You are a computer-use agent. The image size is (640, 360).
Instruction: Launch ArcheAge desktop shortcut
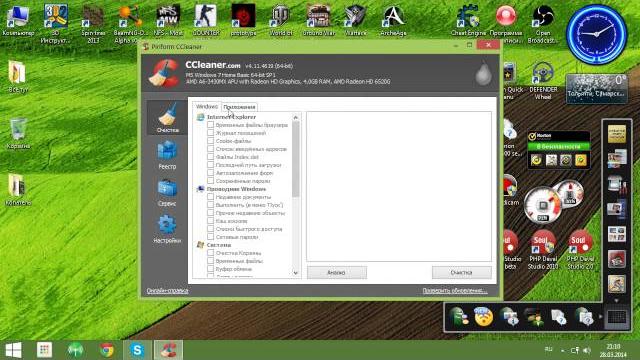[x=393, y=20]
